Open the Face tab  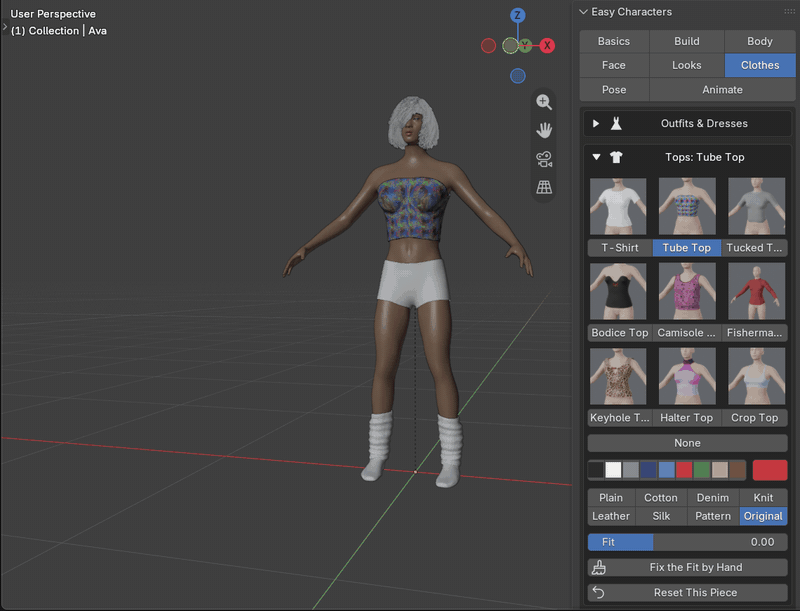click(614, 65)
